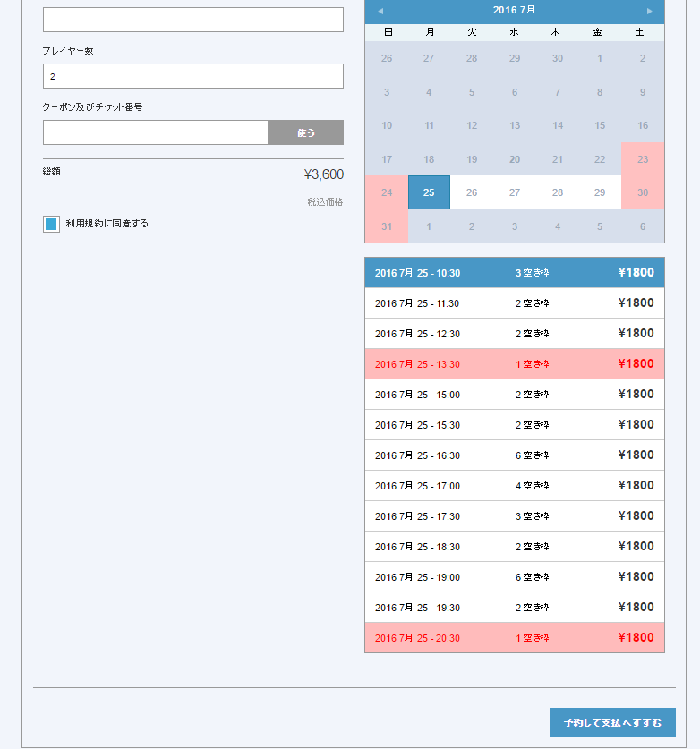Choose the 17:30 time slot
This screenshot has width=700, height=749.
pos(515,516)
